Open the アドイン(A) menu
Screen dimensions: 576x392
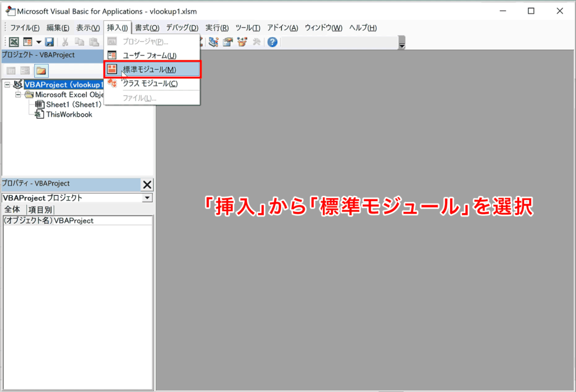pos(282,28)
